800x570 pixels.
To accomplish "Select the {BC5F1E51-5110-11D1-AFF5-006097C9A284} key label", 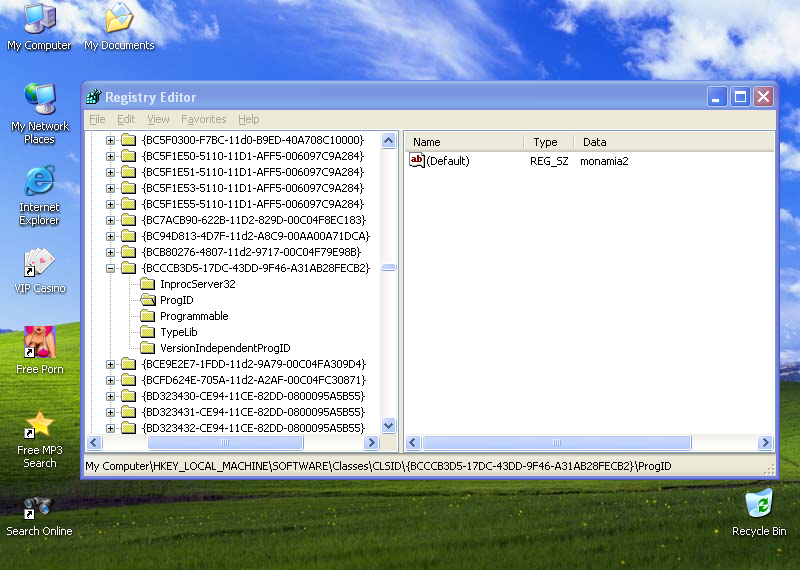I will (x=253, y=172).
